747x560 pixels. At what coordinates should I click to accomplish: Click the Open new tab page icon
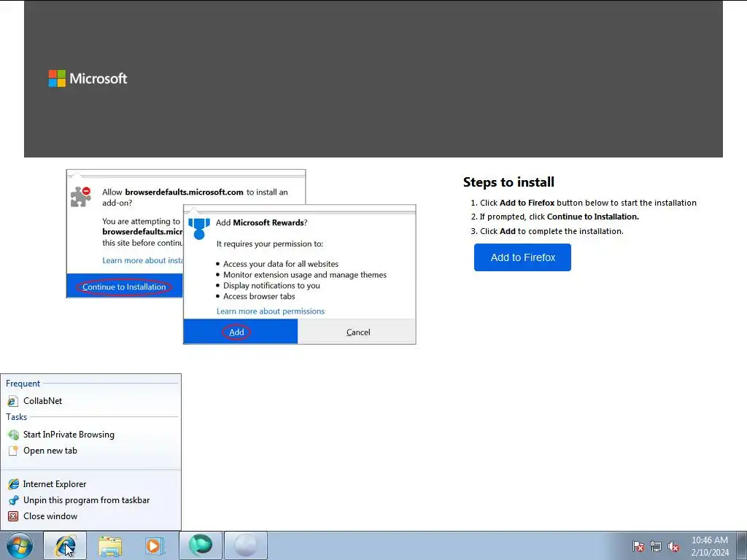coord(13,451)
